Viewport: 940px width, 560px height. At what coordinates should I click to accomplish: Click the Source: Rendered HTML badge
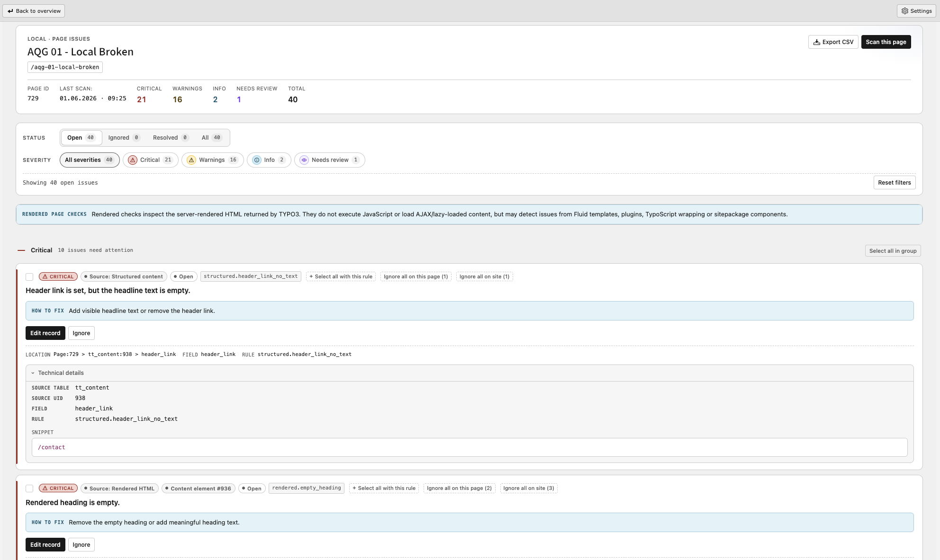(x=119, y=489)
